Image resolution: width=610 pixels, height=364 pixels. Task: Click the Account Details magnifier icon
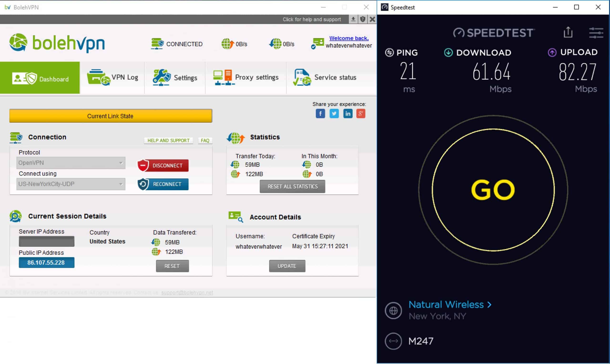[236, 217]
